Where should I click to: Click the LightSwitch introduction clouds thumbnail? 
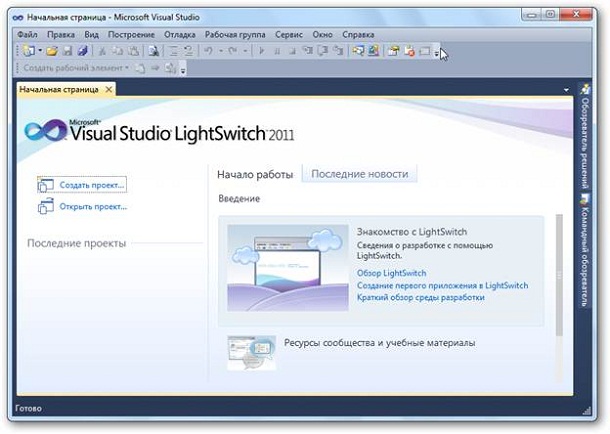tap(288, 268)
